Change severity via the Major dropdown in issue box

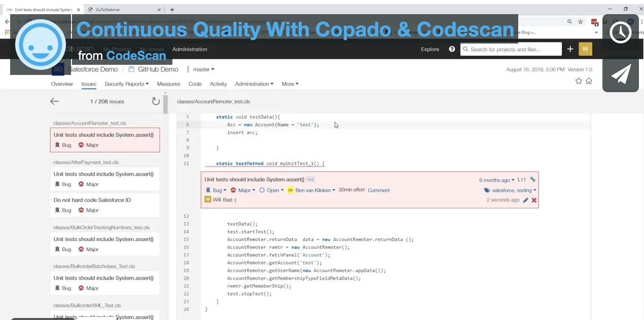[x=243, y=190]
